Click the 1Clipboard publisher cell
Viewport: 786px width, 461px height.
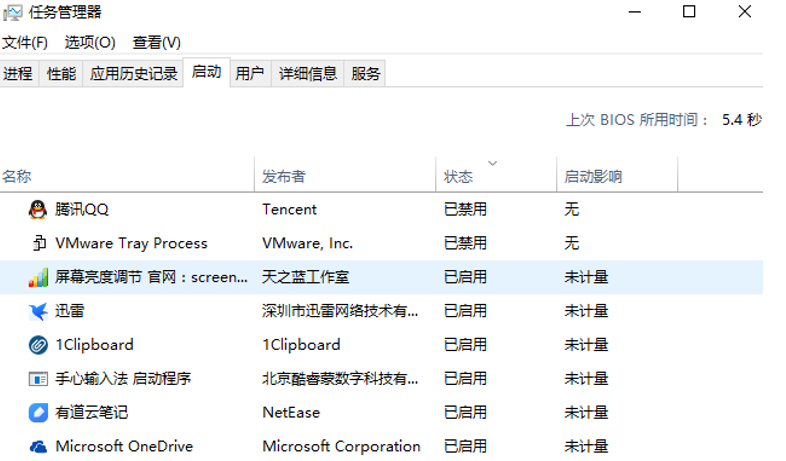(301, 345)
